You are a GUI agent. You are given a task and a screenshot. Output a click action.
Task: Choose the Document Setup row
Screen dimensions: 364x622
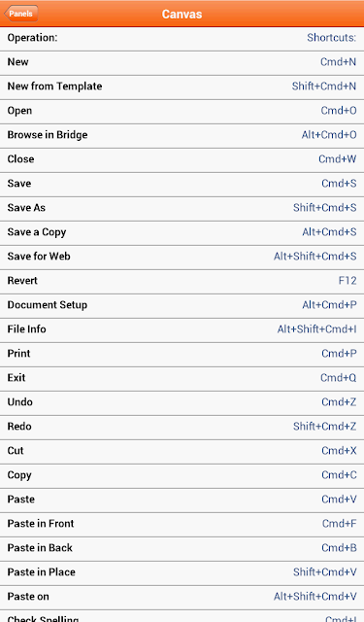tap(182, 305)
